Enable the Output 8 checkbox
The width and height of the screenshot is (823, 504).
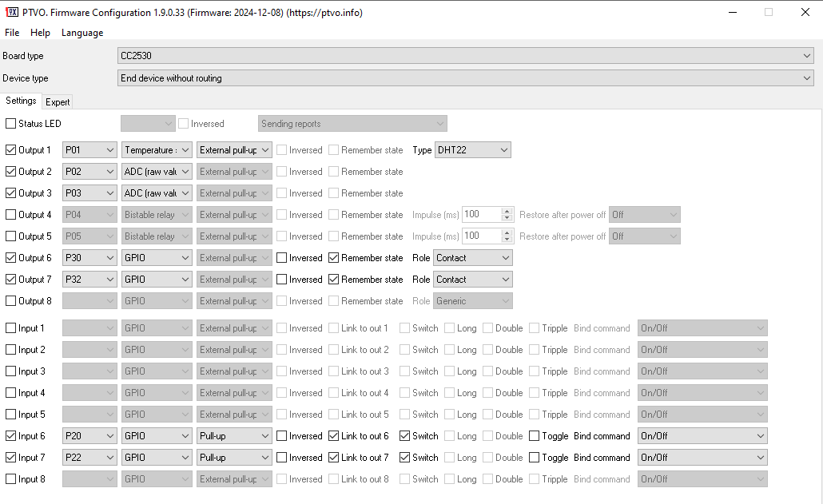(x=10, y=300)
